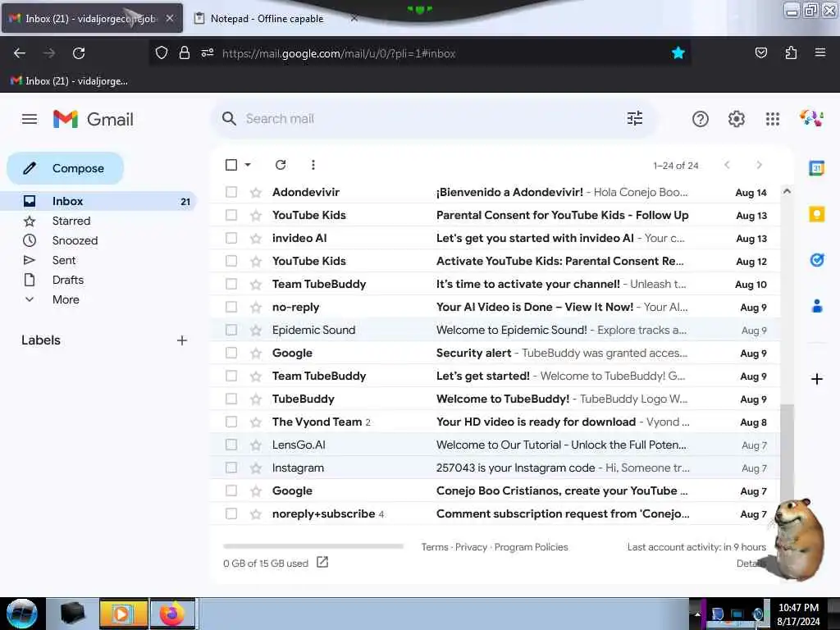Check the no-reply email checkbox
This screenshot has height=630, width=840.
pyautogui.click(x=231, y=307)
